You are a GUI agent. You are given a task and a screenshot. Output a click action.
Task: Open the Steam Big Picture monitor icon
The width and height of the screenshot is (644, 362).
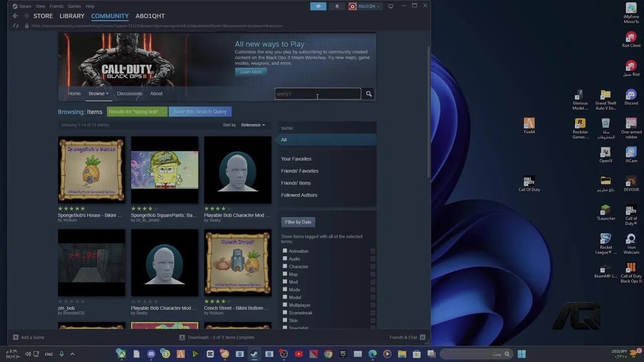point(390,6)
